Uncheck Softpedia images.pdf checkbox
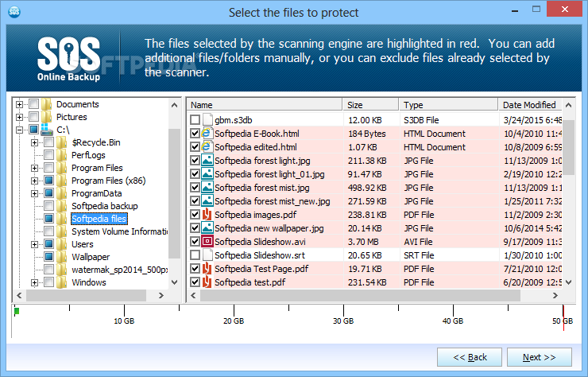Image resolution: width=588 pixels, height=377 pixels. click(x=195, y=215)
